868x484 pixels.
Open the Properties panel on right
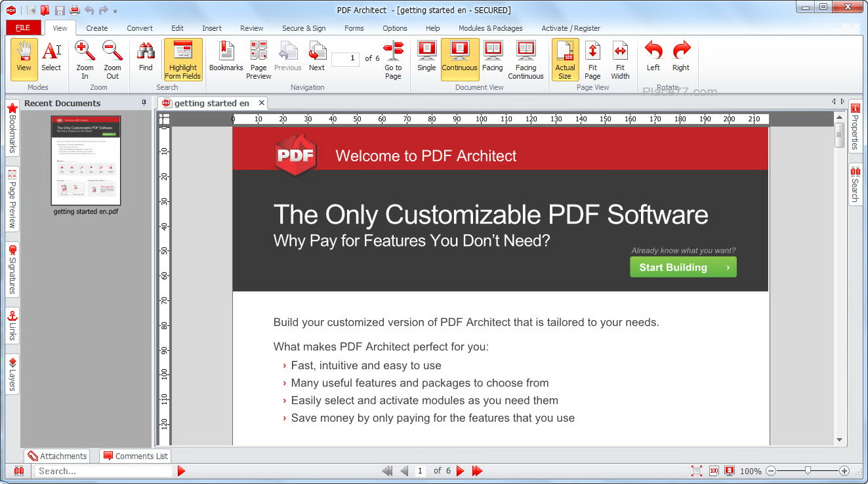855,127
